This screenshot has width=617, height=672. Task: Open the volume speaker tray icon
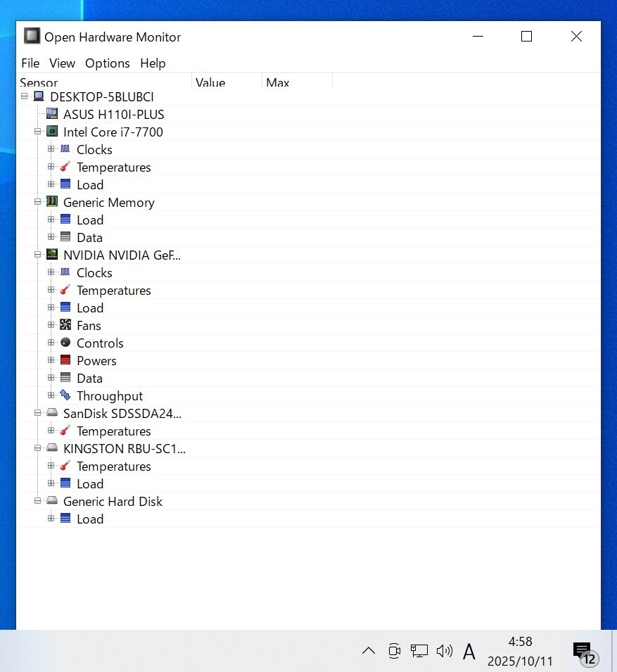tap(445, 651)
